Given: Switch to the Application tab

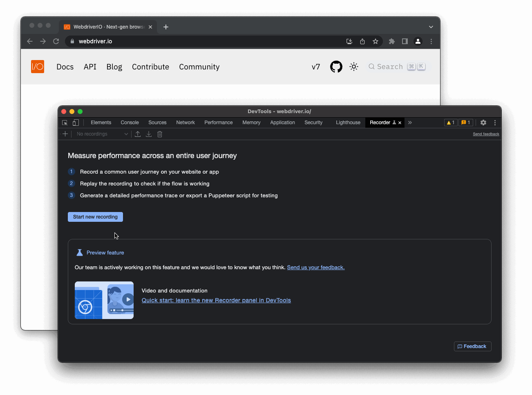Looking at the screenshot, I should click(x=282, y=123).
